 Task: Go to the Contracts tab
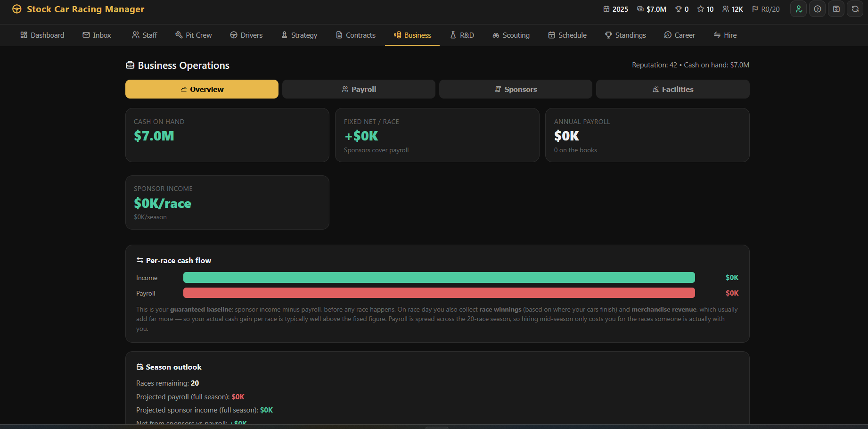(x=356, y=35)
